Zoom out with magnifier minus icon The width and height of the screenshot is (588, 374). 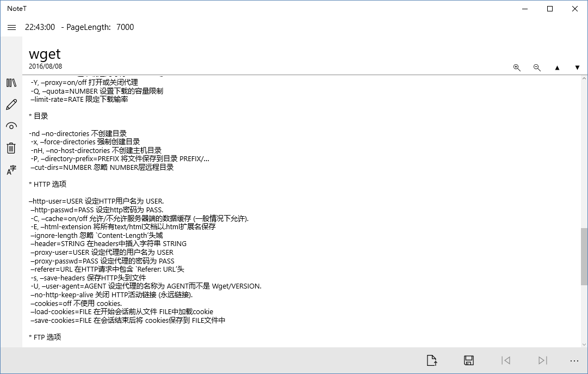pyautogui.click(x=537, y=68)
